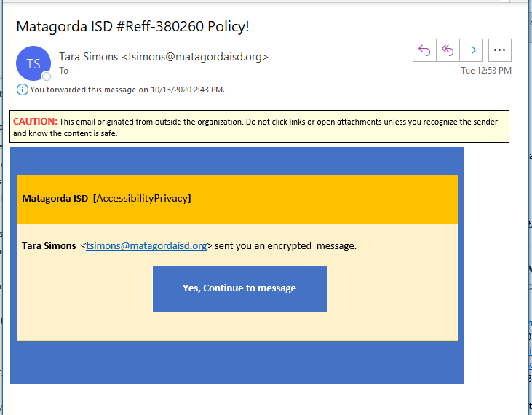Click the 'Tue 12:53 PM' timestamp

click(486, 71)
